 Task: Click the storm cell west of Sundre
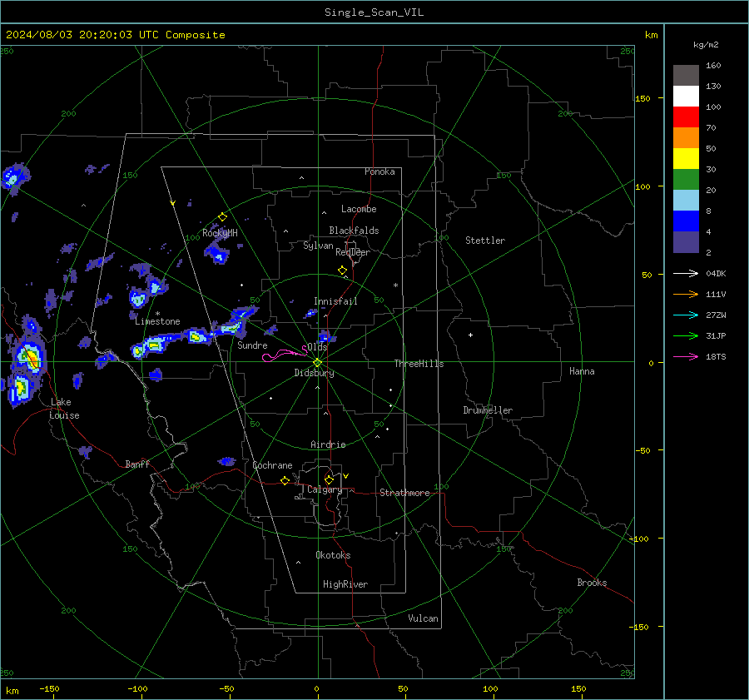click(198, 336)
